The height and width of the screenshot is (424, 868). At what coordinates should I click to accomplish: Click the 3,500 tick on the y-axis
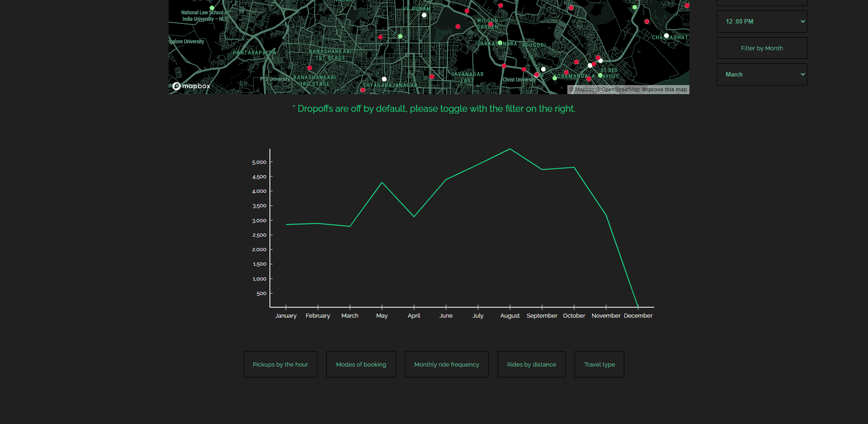259,206
